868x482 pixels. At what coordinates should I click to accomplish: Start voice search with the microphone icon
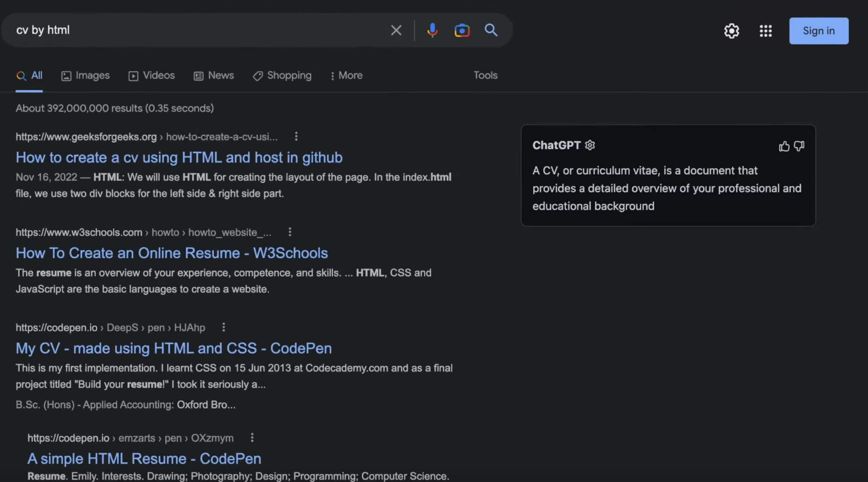tap(432, 30)
